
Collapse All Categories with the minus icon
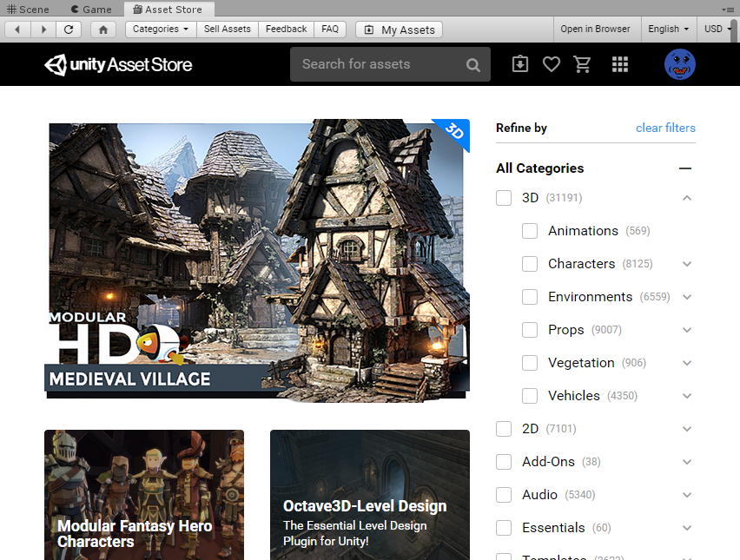point(685,168)
